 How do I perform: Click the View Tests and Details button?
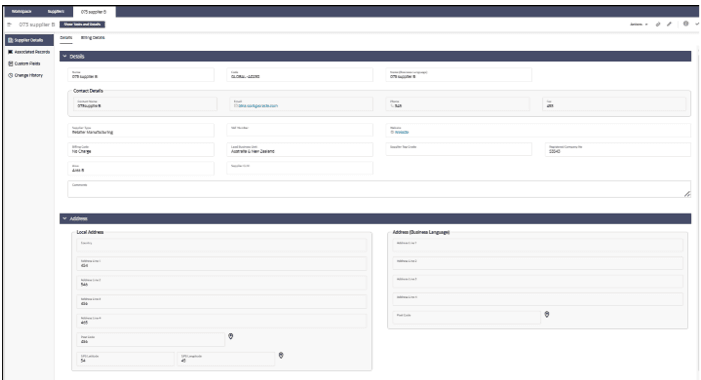tap(82, 25)
